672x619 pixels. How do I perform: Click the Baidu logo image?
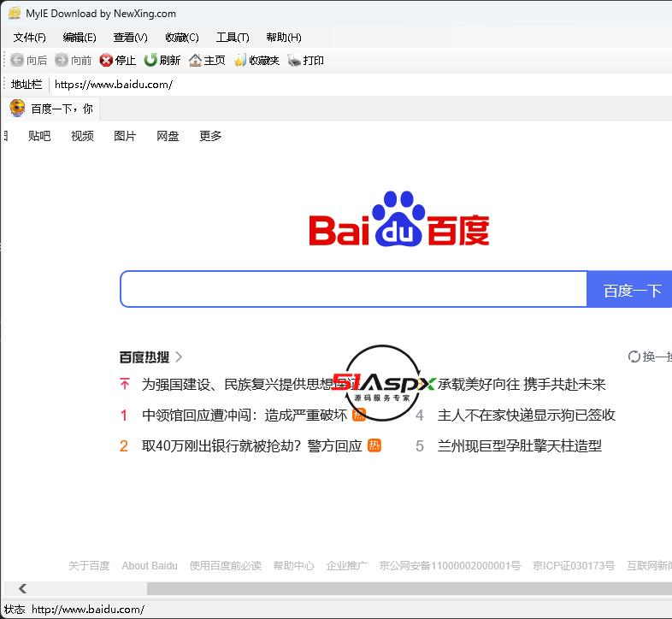(x=399, y=219)
